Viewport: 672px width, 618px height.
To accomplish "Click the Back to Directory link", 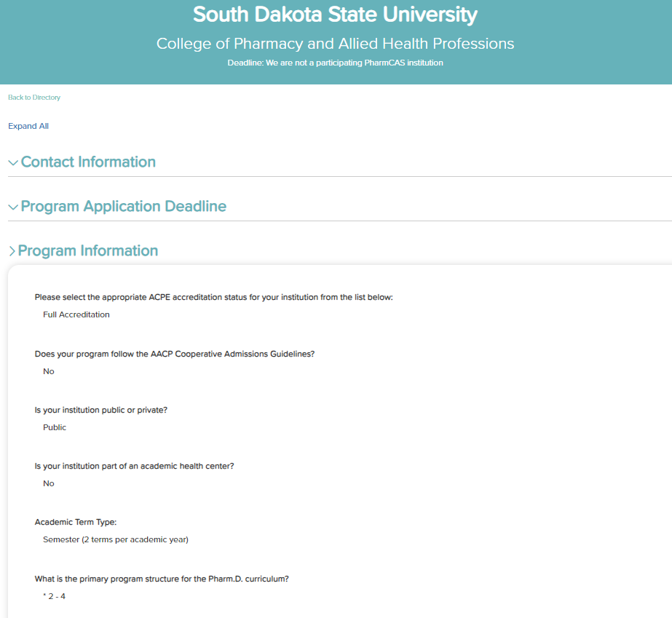I will pos(34,98).
